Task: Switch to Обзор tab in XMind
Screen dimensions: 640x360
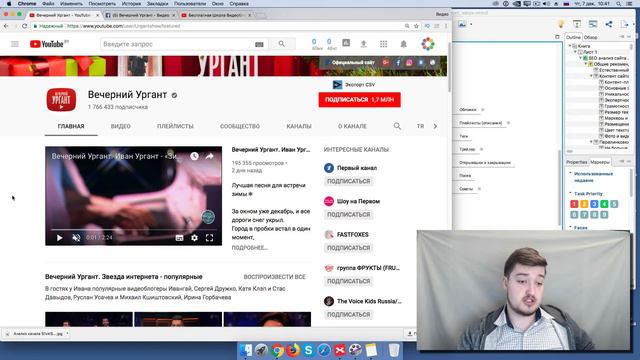Action: tap(591, 37)
